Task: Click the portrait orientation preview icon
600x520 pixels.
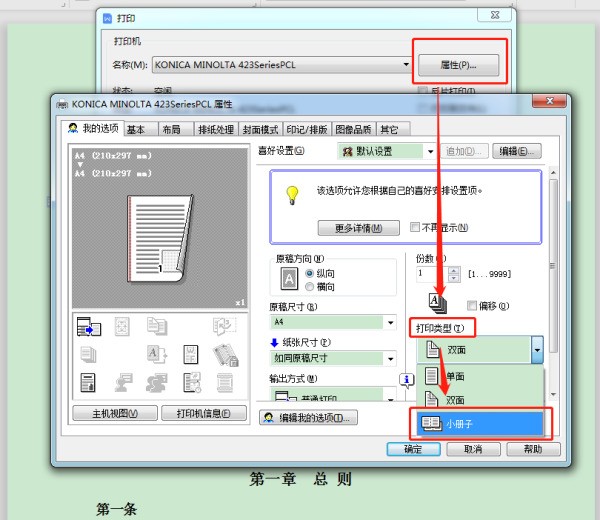Action: 289,279
